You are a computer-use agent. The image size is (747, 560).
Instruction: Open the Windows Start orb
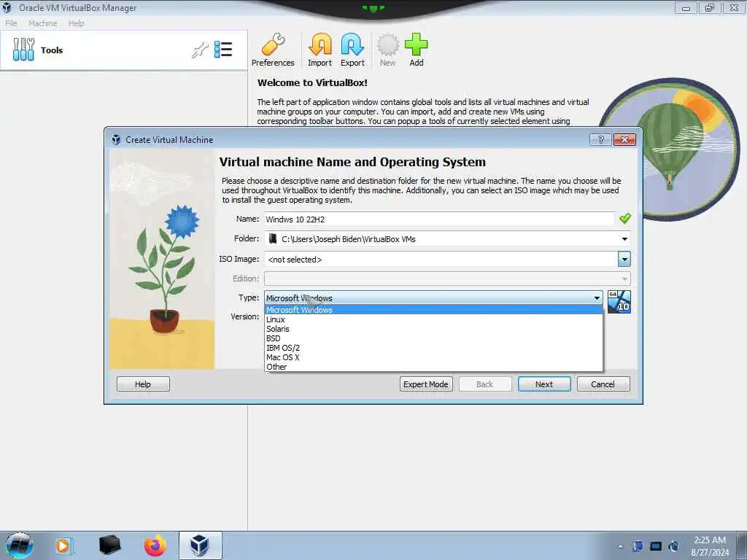click(20, 545)
